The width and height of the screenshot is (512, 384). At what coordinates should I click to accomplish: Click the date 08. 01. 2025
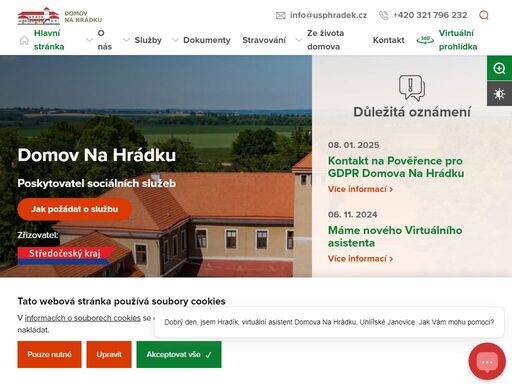[353, 145]
